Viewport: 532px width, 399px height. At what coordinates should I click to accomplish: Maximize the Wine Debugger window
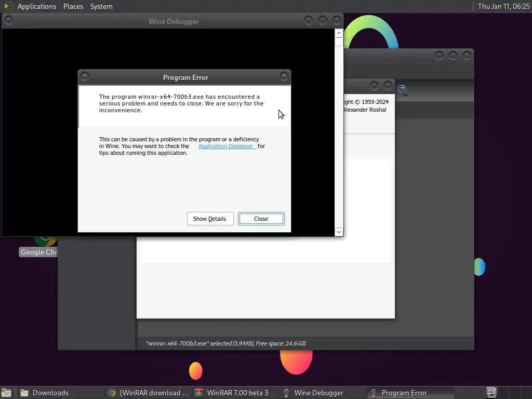click(x=322, y=20)
